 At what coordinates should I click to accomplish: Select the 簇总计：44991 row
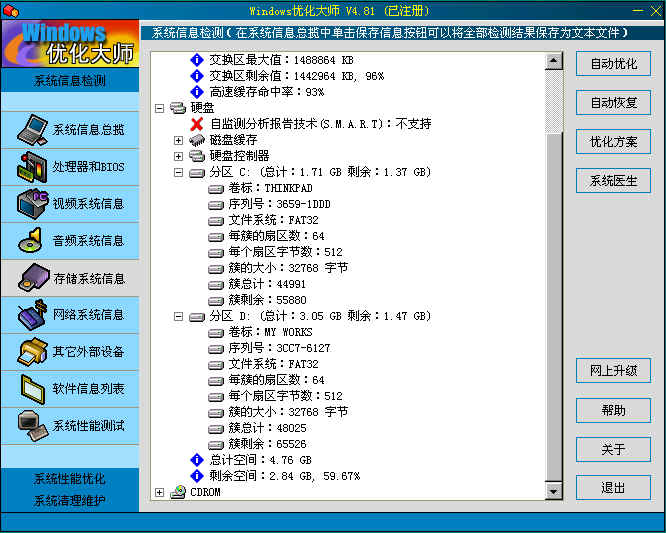click(267, 284)
